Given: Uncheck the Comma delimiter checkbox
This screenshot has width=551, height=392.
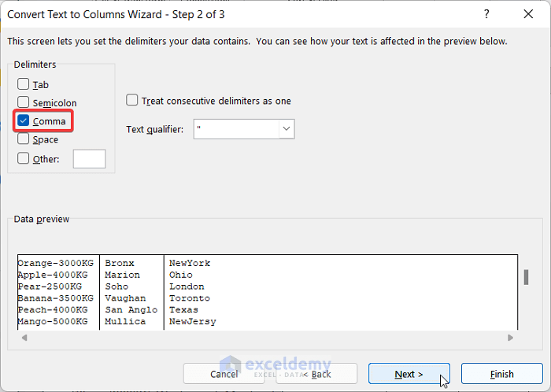Looking at the screenshot, I should pyautogui.click(x=24, y=121).
